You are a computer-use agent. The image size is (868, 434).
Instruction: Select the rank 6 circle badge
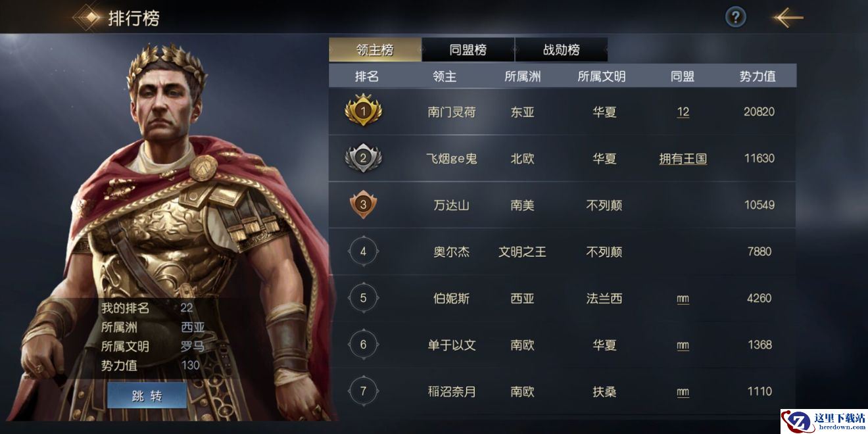[x=363, y=345]
